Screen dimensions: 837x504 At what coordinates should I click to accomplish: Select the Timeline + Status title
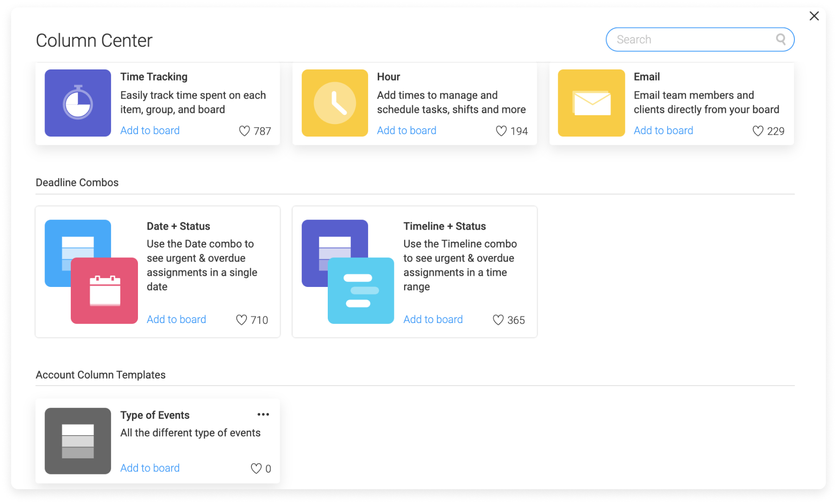[x=444, y=226]
